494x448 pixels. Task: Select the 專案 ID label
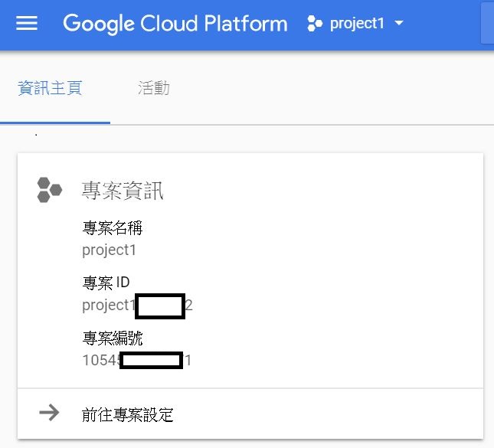pos(106,283)
